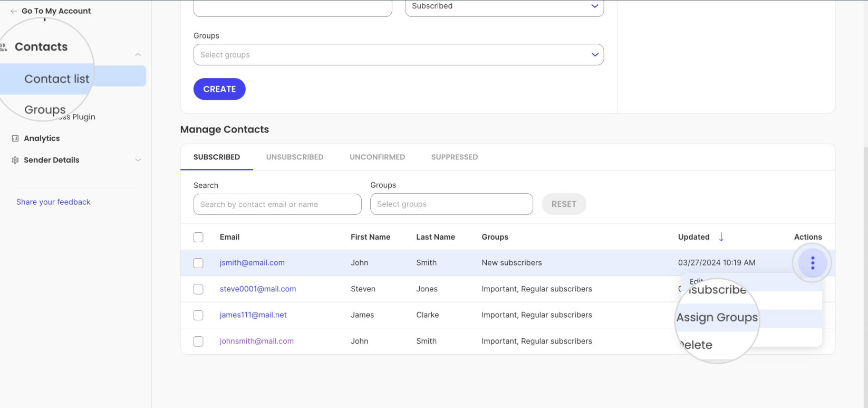Click the RESET filter button
Viewport: 868px width, 408px height.
pyautogui.click(x=564, y=204)
